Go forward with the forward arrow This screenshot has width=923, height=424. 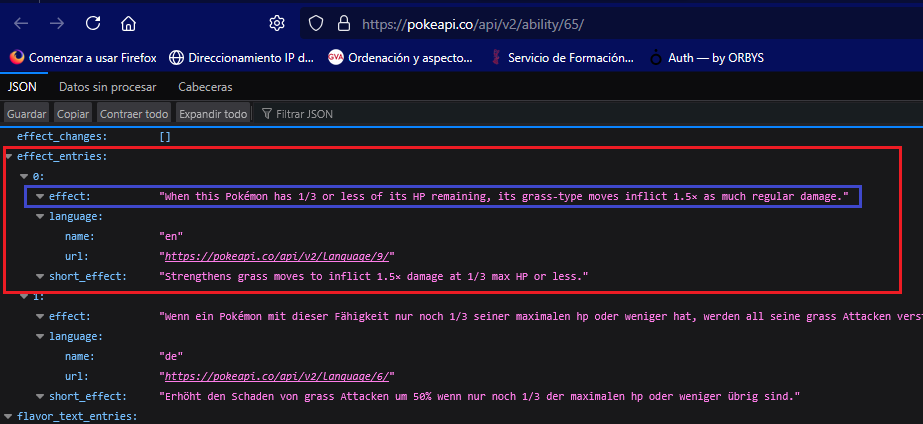tap(57, 24)
